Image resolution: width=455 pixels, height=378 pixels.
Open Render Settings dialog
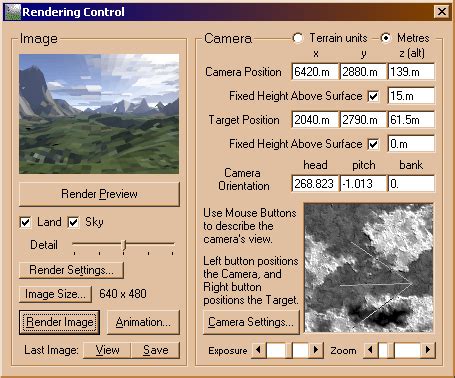71,270
